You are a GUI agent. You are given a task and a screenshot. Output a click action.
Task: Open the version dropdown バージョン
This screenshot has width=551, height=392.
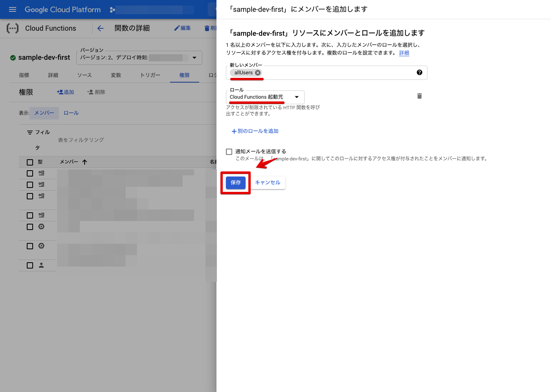(x=139, y=58)
